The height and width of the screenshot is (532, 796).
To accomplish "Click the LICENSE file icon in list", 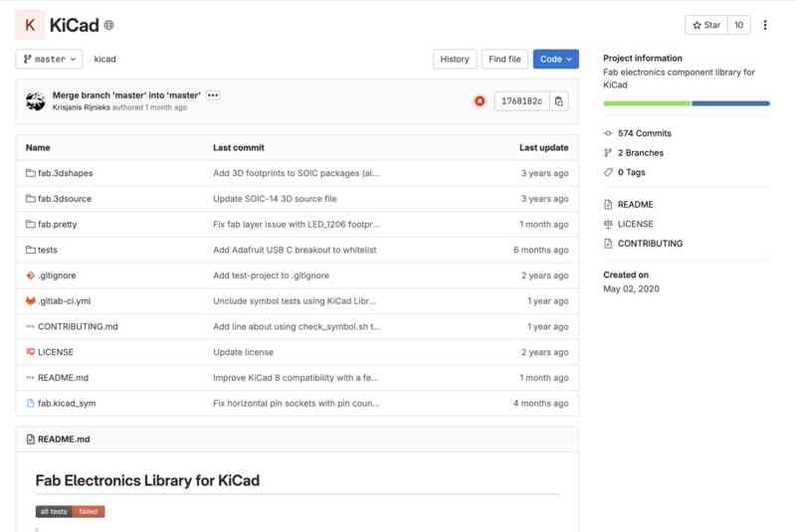I will pyautogui.click(x=30, y=352).
